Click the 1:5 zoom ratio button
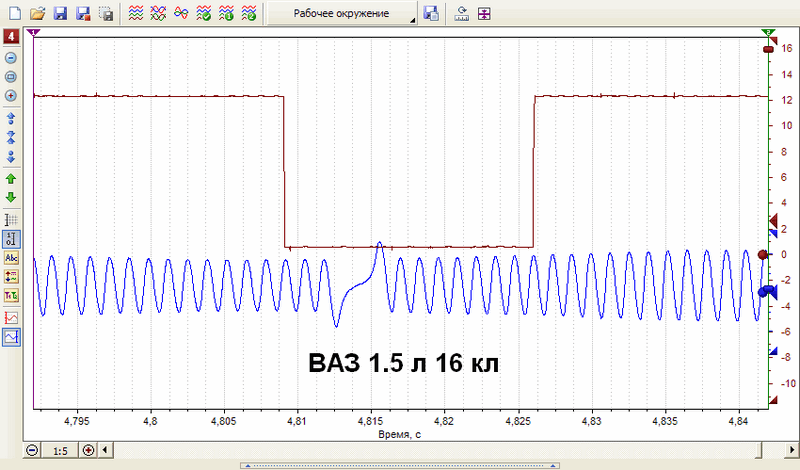This screenshot has height=470, width=800. (x=60, y=451)
